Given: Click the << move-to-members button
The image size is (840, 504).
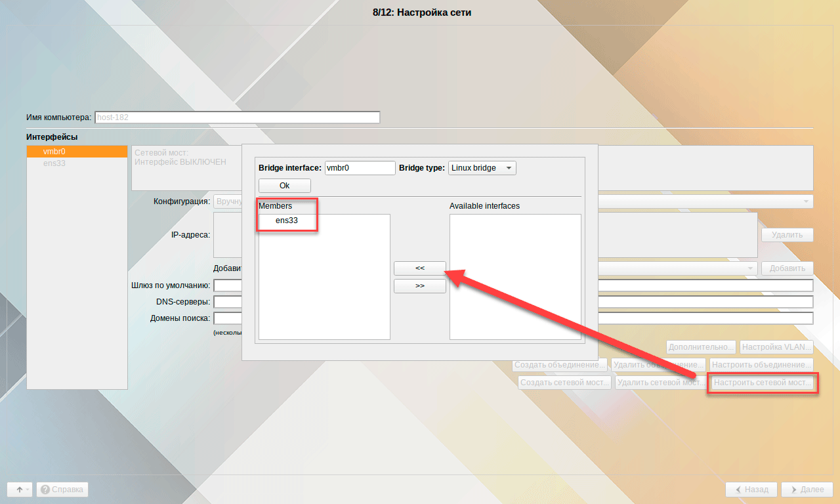Looking at the screenshot, I should (x=420, y=268).
